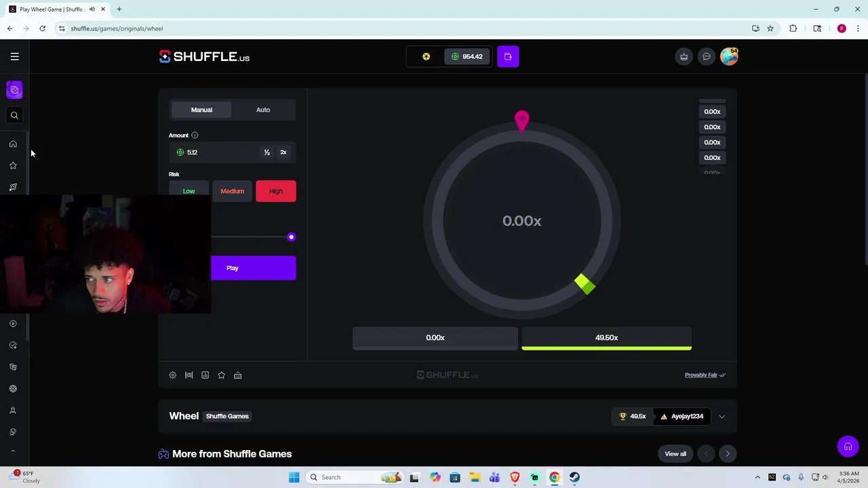Open the Windows Start menu
868x488 pixels.
(x=294, y=477)
